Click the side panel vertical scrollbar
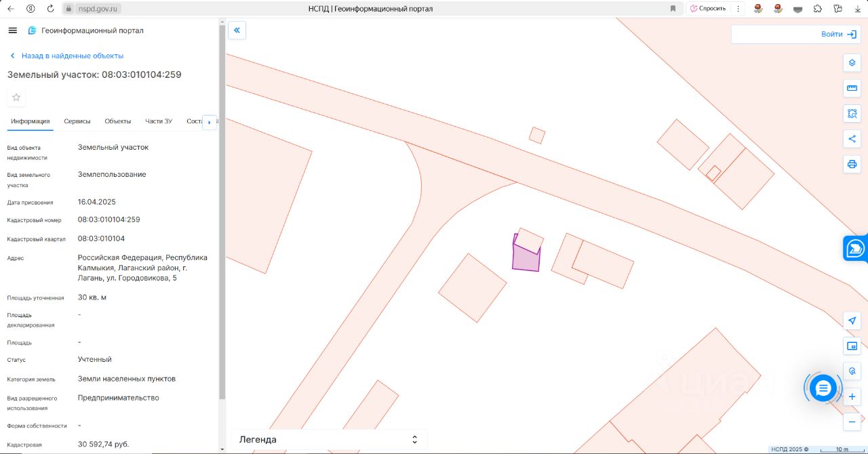 coord(222,213)
